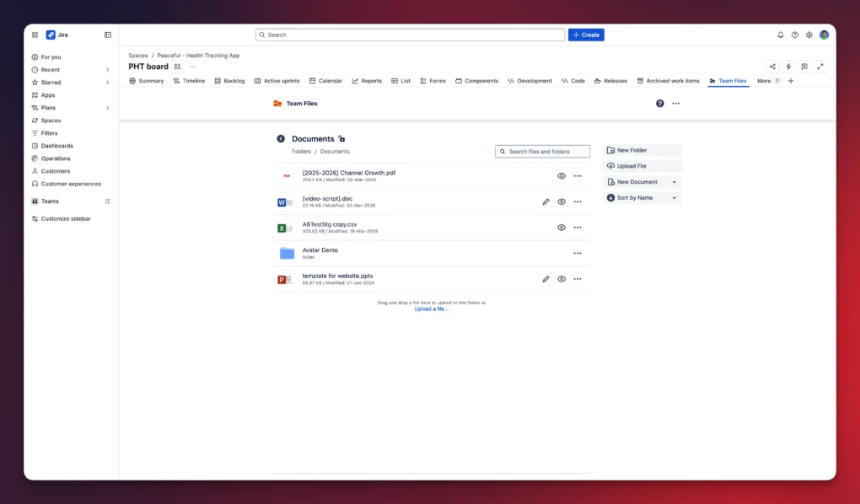Click the Create button

[x=586, y=35]
